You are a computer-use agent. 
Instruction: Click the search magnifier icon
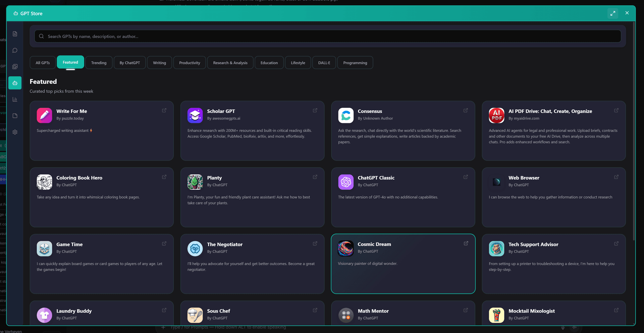[41, 36]
